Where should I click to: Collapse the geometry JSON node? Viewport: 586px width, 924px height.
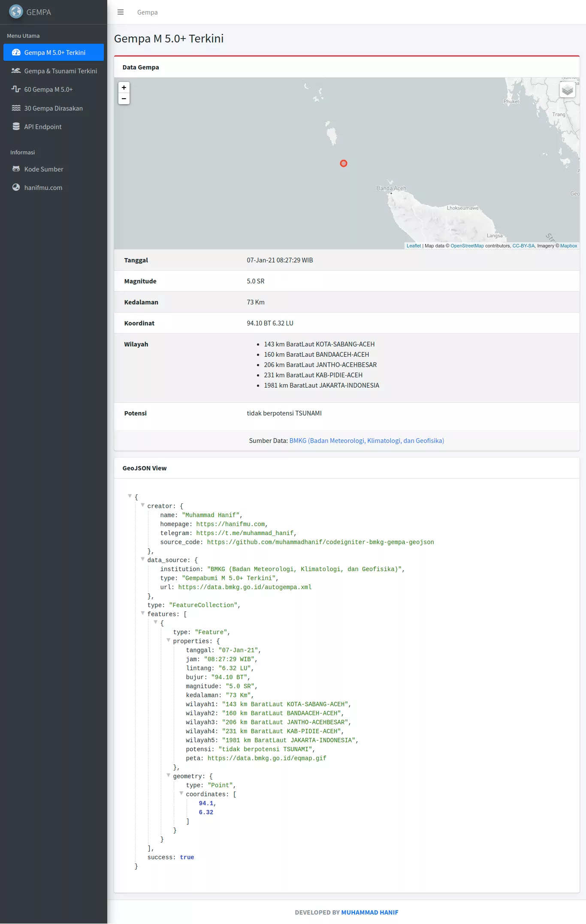tap(169, 775)
